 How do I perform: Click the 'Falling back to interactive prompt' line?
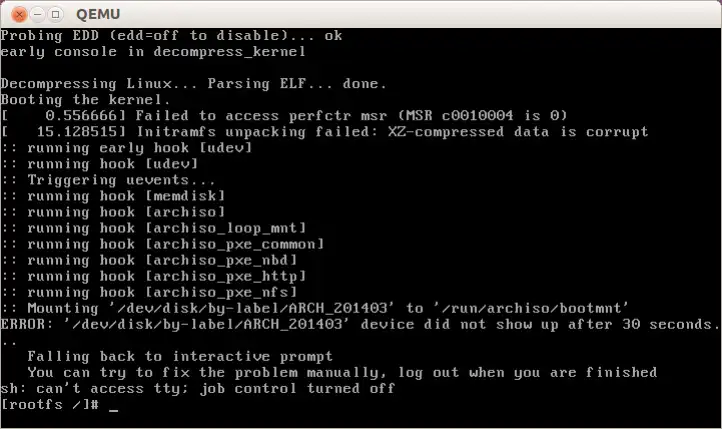pyautogui.click(x=180, y=357)
